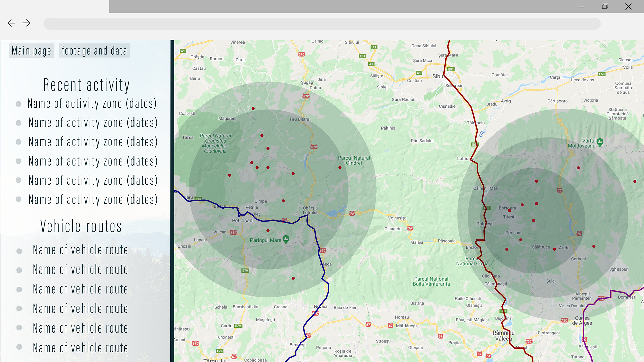644x362 pixels.
Task: Click the browser back arrow
Action: pyautogui.click(x=11, y=23)
